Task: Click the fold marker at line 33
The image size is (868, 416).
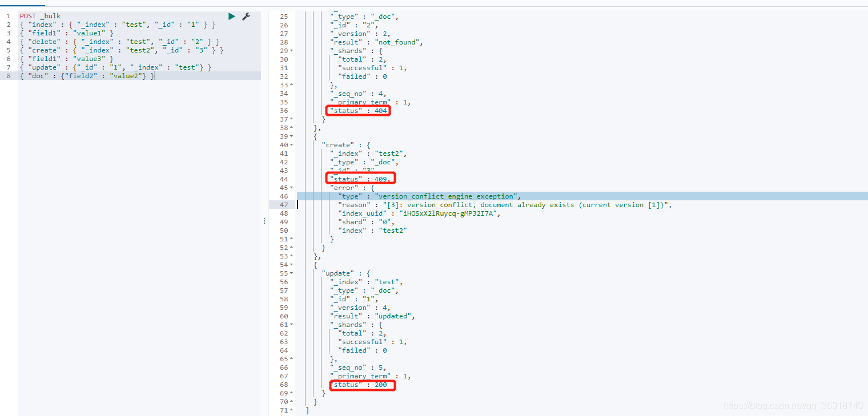Action: [292, 85]
